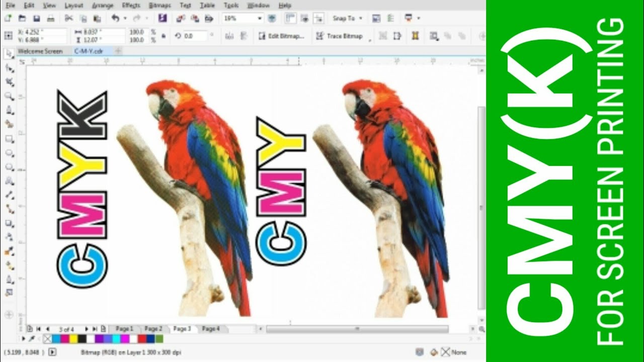The image size is (644, 362).
Task: Switch to the Page 1 tab
Action: click(124, 328)
